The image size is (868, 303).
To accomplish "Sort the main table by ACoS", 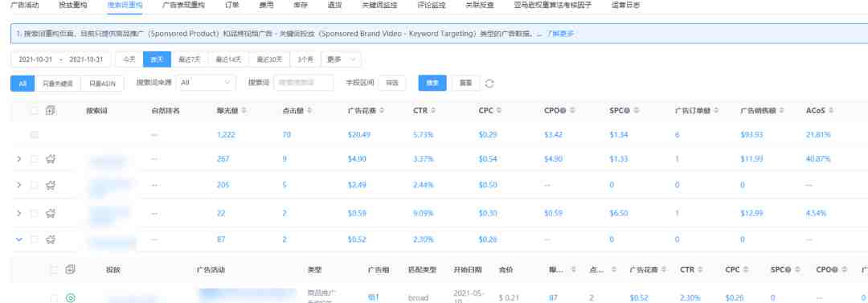I will tap(832, 111).
